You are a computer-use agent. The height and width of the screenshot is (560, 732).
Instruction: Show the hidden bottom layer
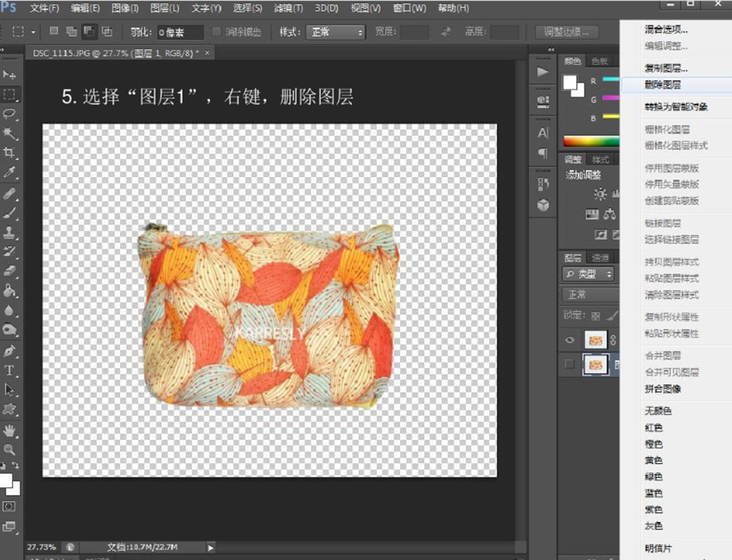(x=570, y=365)
